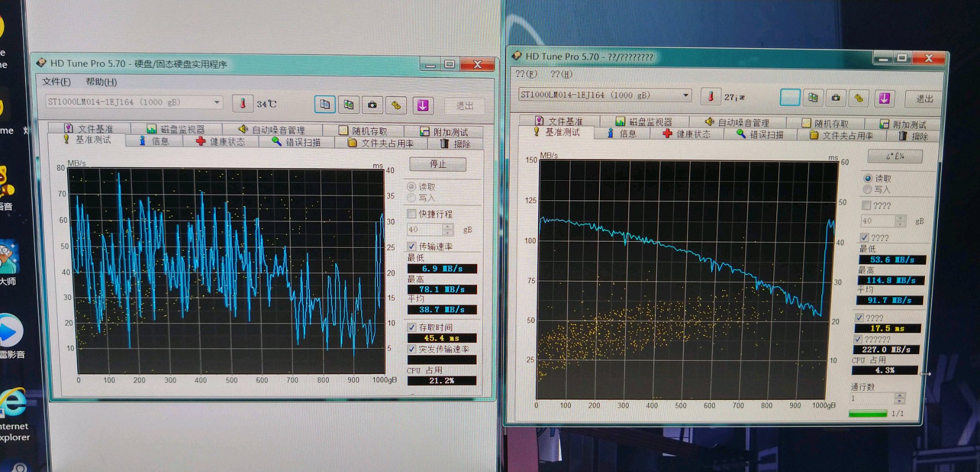Click the 114.8 MB/s maximum value
The image size is (980, 472).
click(x=891, y=280)
